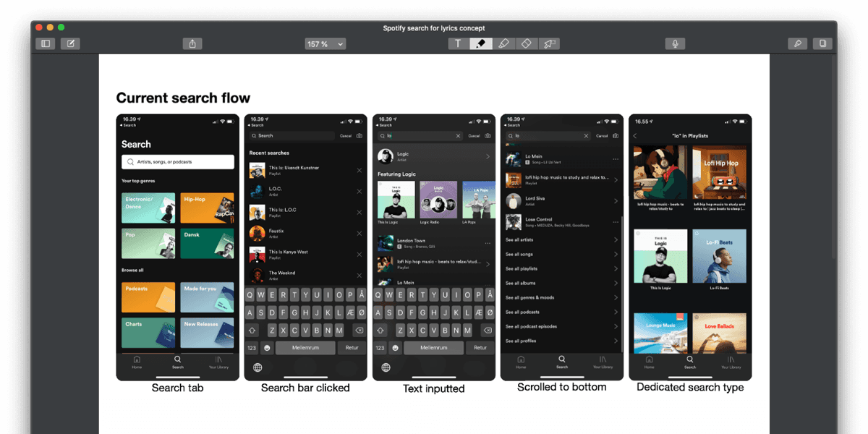Expand 'See all artists'
Image resolution: width=868 pixels, height=434 pixels.
coord(562,239)
